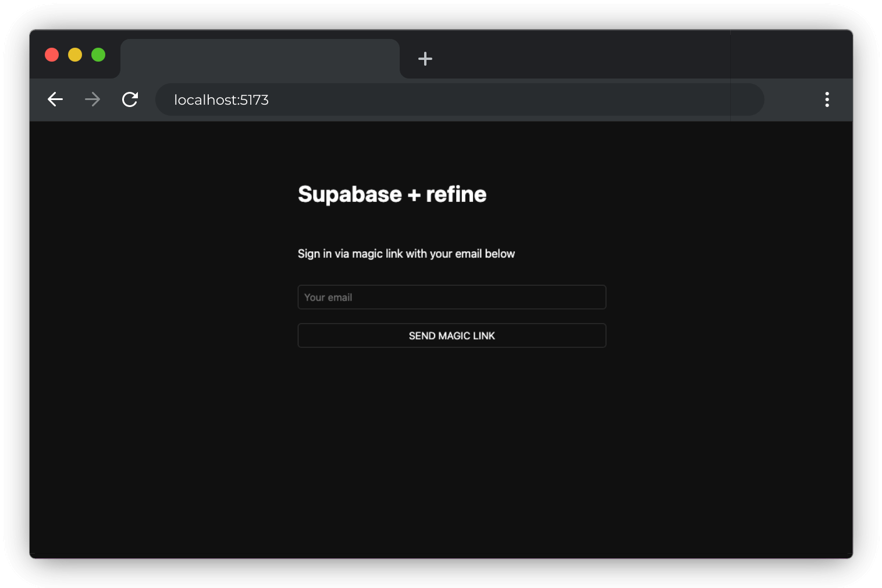The image size is (882, 588).
Task: Select the currently open browser tab
Action: (x=259, y=58)
